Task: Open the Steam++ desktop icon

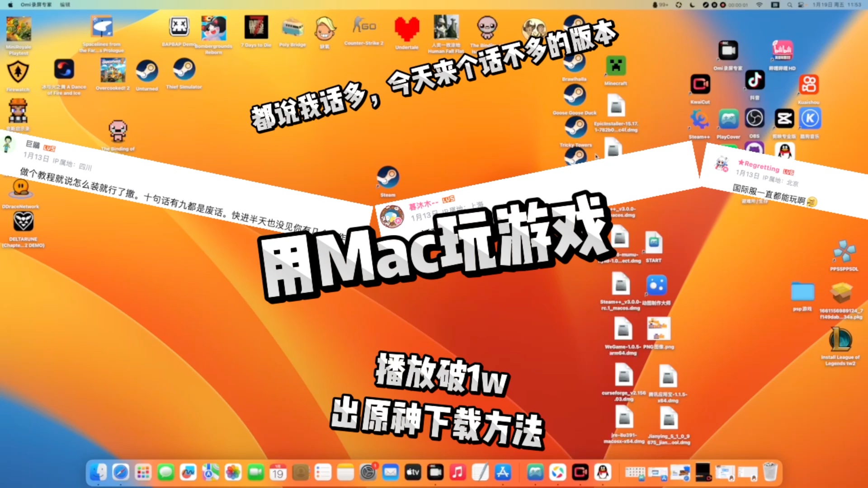Action: [x=699, y=119]
